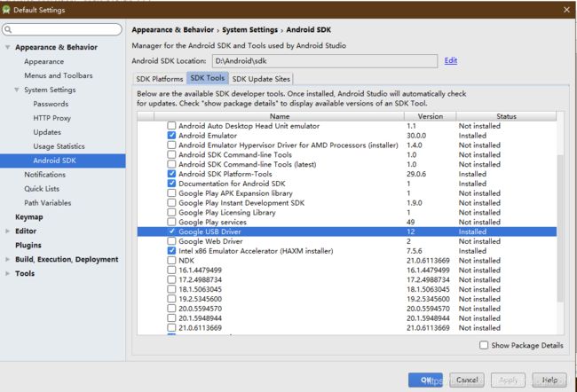Sort by the Status column header
Screen dimensions: 577x392
tap(506, 116)
